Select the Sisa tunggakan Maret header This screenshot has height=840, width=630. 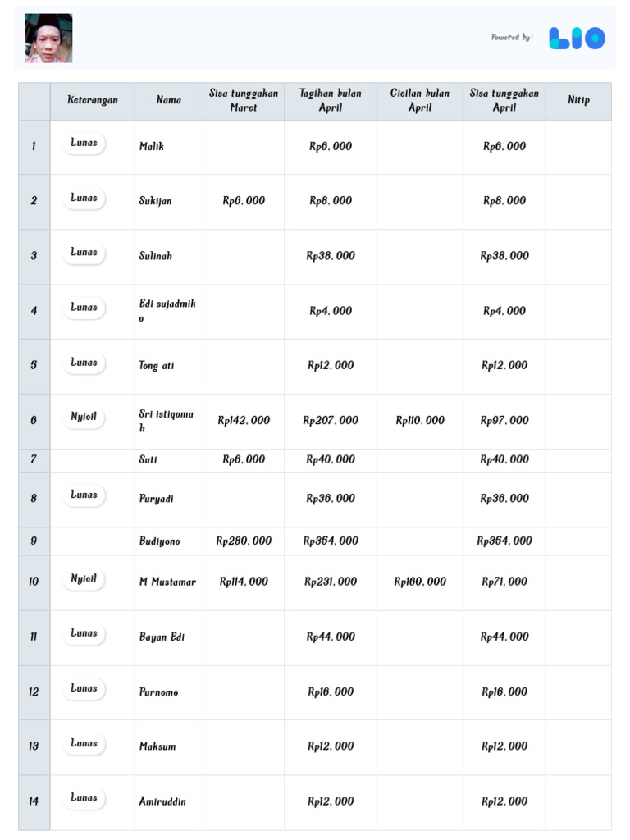(244, 101)
